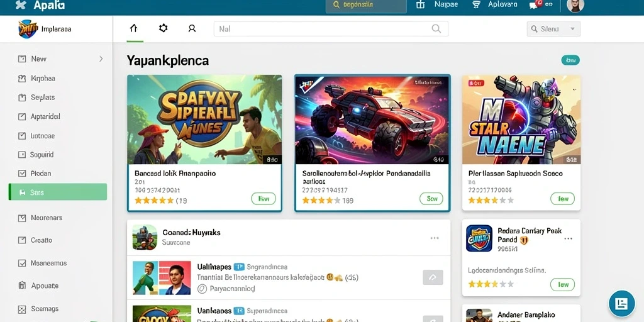
Task: Click the Paryacnannied circle icon
Action: click(202, 289)
